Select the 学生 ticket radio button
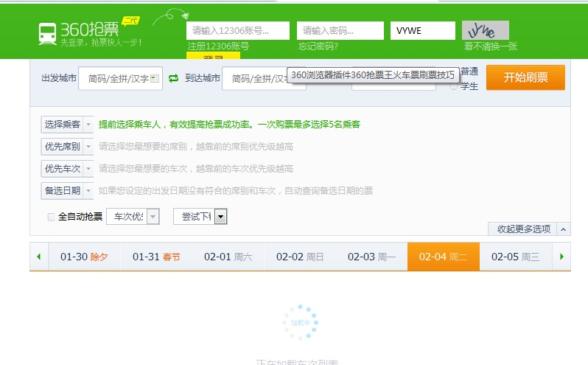The image size is (588, 365). coord(454,86)
